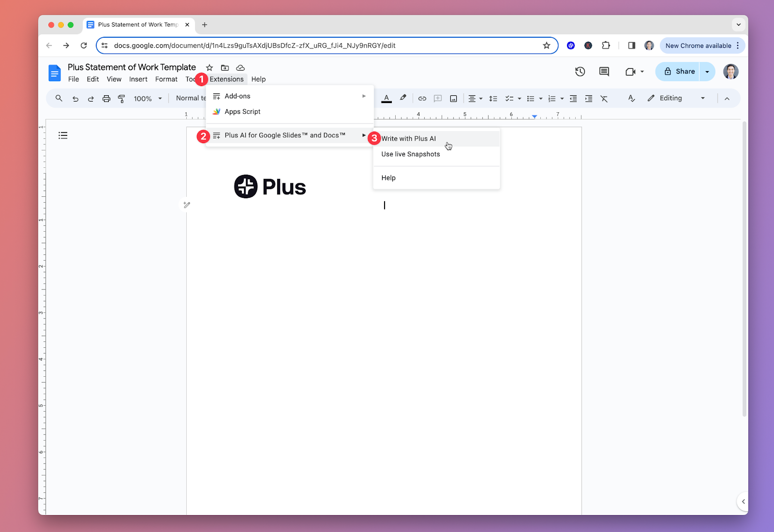Click the add comment icon in toolbar
Image resolution: width=774 pixels, height=532 pixels.
(438, 99)
